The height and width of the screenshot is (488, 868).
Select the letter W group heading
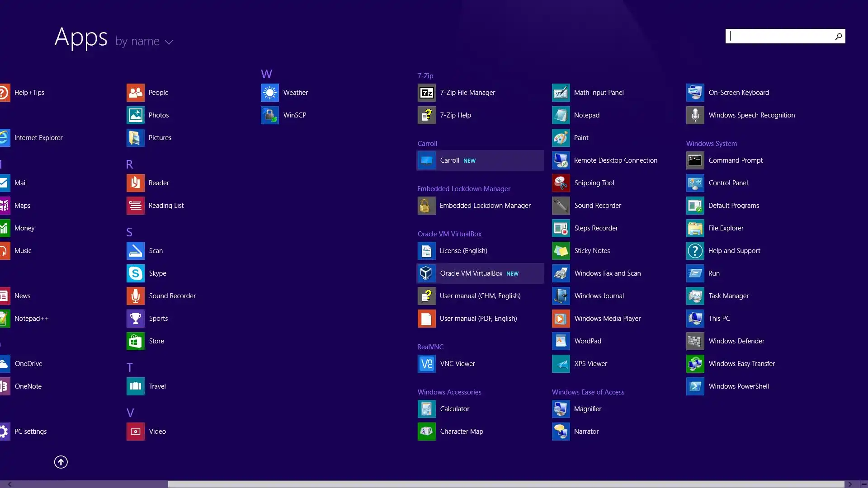pos(266,74)
